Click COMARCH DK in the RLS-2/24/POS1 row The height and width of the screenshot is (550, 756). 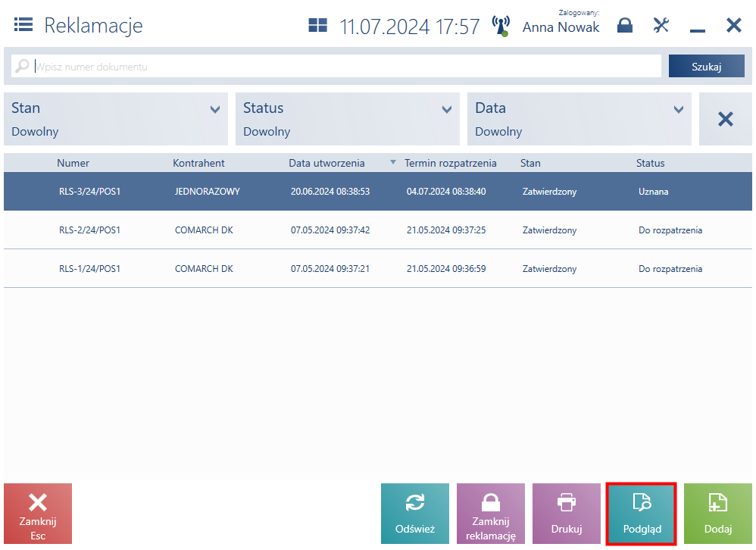tap(204, 230)
